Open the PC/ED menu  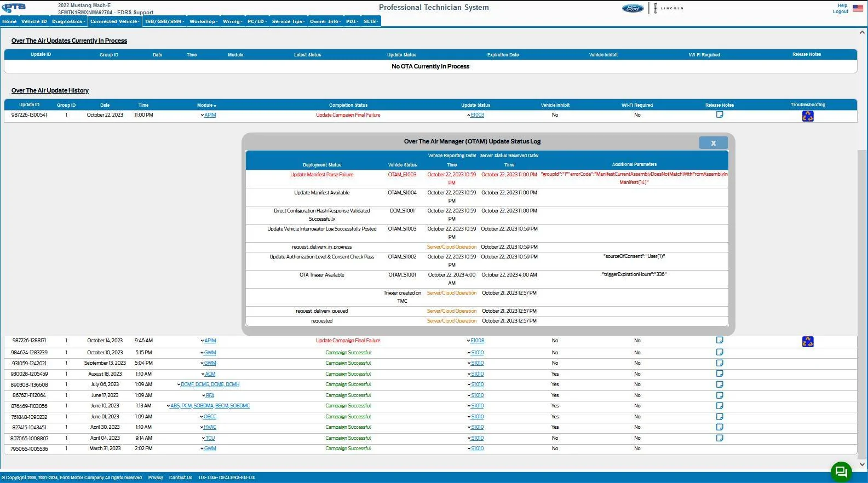click(x=257, y=21)
